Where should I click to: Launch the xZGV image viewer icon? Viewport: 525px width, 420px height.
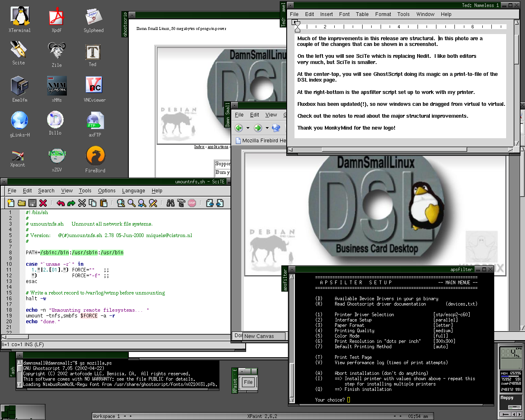pyautogui.click(x=57, y=160)
